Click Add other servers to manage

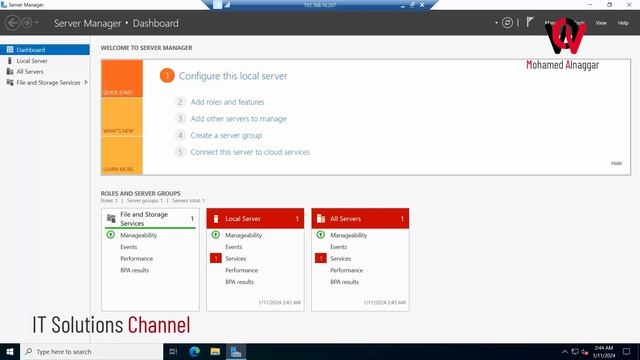[239, 119]
